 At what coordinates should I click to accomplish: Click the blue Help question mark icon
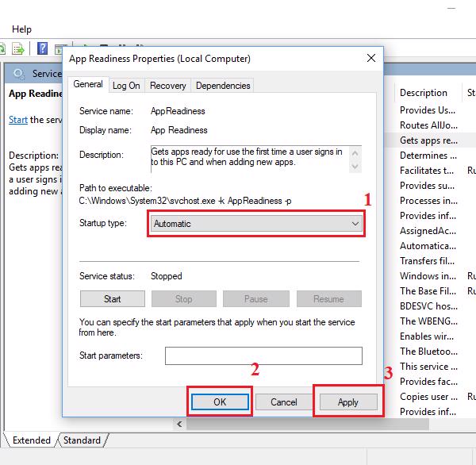(41, 49)
